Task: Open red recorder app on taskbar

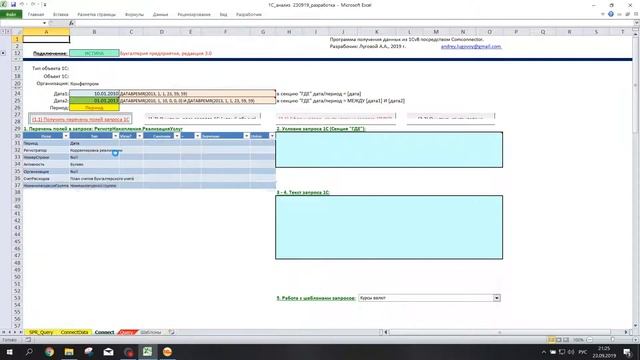Action: 128,352
